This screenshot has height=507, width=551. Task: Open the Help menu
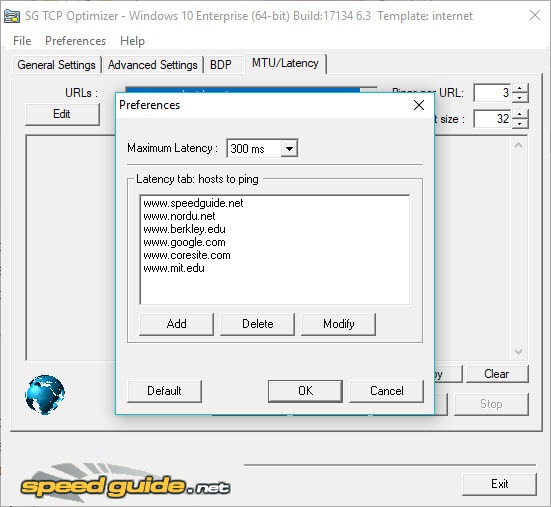[x=132, y=41]
